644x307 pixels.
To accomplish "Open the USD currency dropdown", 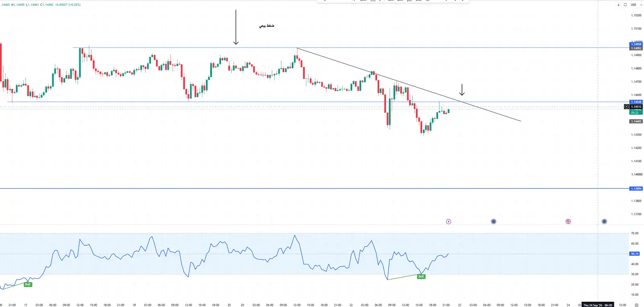I will (x=636, y=5).
